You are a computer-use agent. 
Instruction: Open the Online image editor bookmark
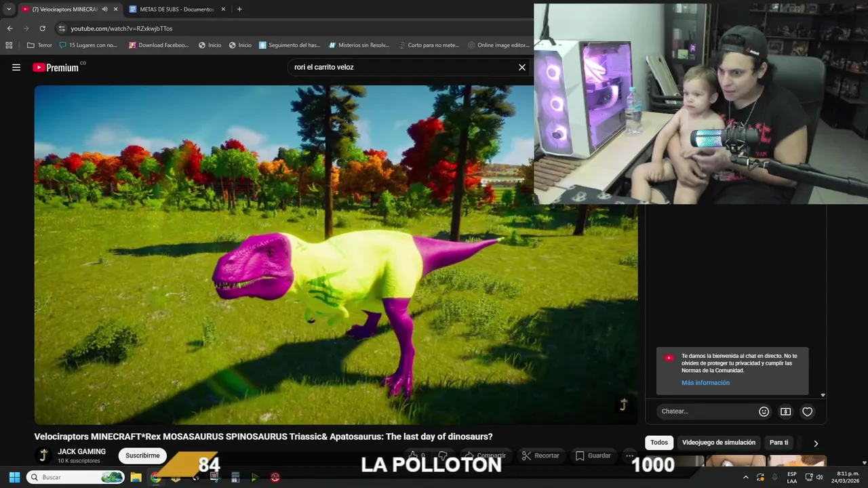click(x=498, y=45)
